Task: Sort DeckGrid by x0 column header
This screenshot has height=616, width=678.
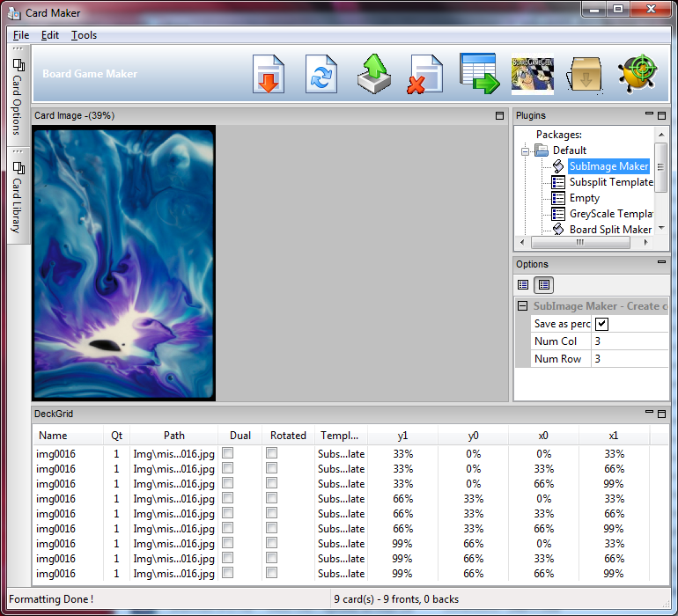Action: [543, 436]
